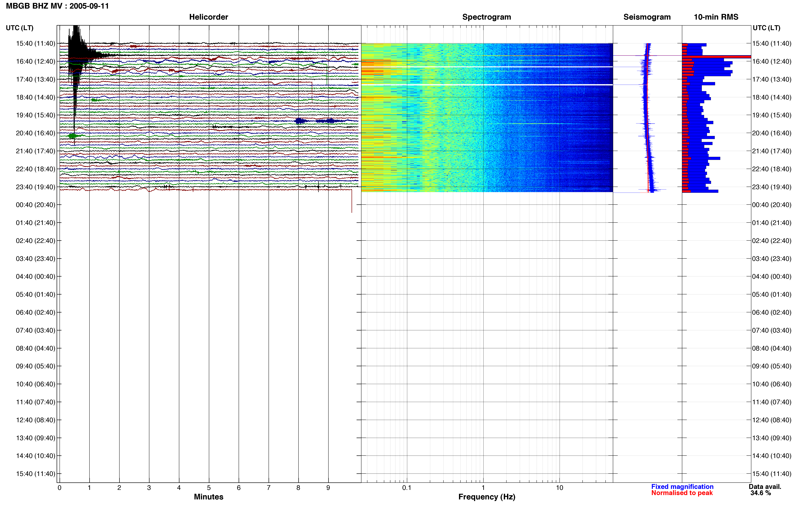Click left time label '22:40 (18:40)'
Screen dimensions: 812x508
point(36,169)
